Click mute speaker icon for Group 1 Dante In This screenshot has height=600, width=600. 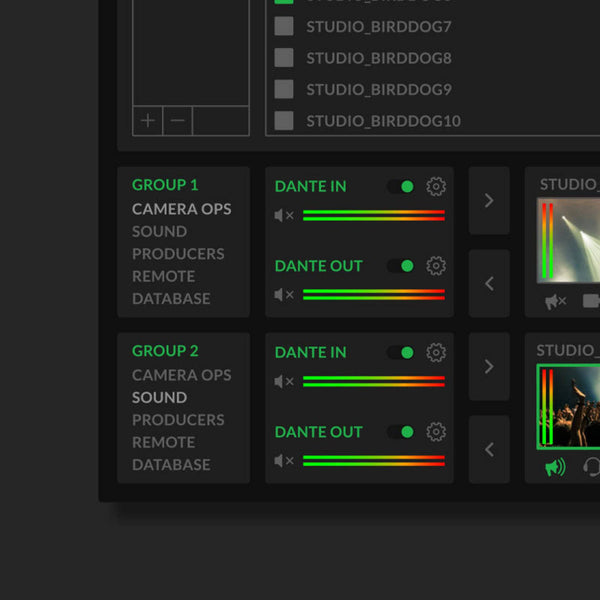tap(284, 215)
